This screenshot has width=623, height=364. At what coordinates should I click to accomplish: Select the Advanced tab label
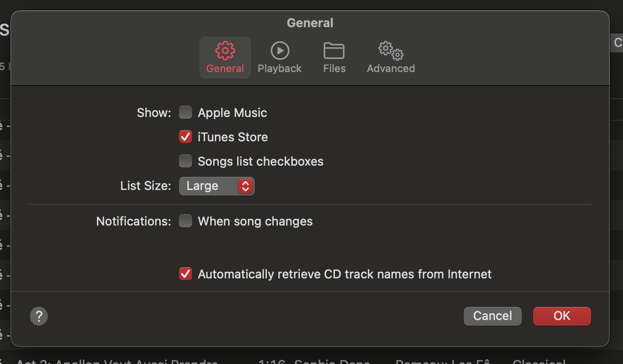click(x=391, y=69)
